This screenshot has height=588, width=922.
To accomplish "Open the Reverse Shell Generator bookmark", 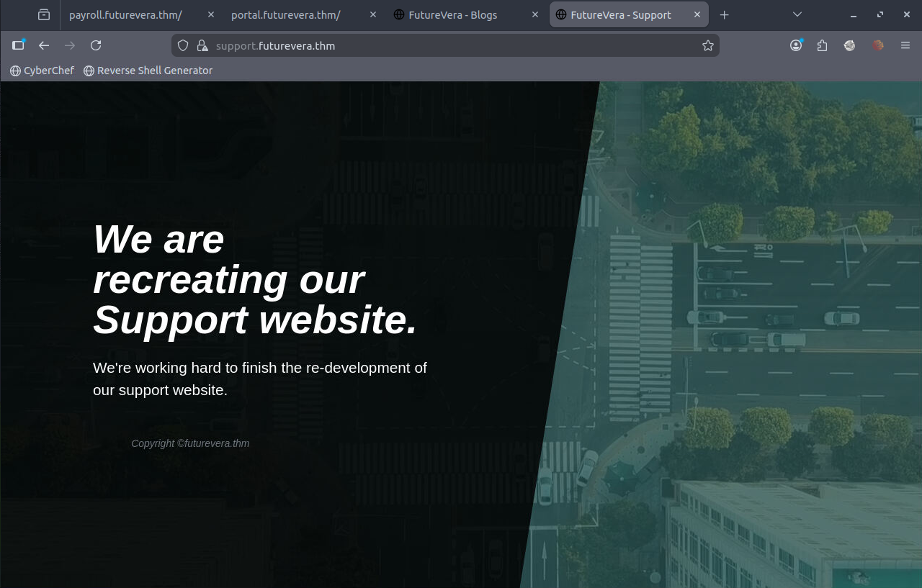I will click(148, 71).
